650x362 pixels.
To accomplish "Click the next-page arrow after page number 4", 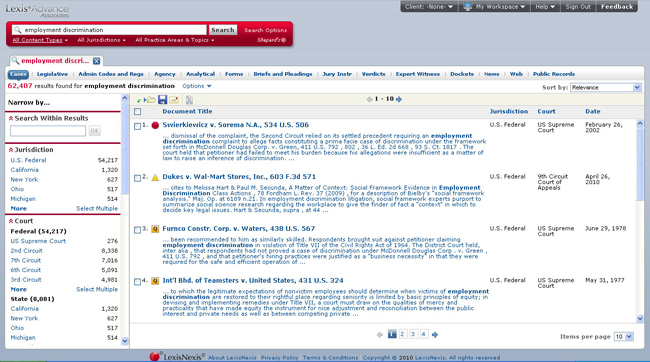I will (x=434, y=335).
